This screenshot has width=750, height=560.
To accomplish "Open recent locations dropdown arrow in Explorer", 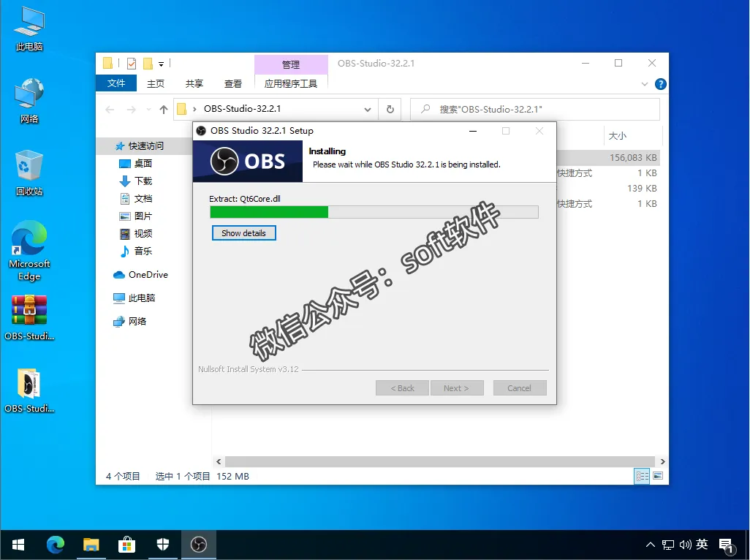I will [148, 110].
